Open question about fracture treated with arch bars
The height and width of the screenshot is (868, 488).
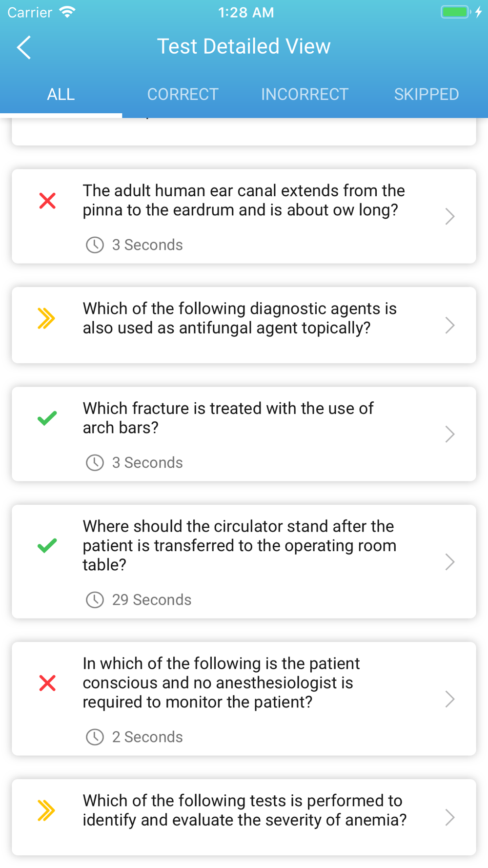244,434
